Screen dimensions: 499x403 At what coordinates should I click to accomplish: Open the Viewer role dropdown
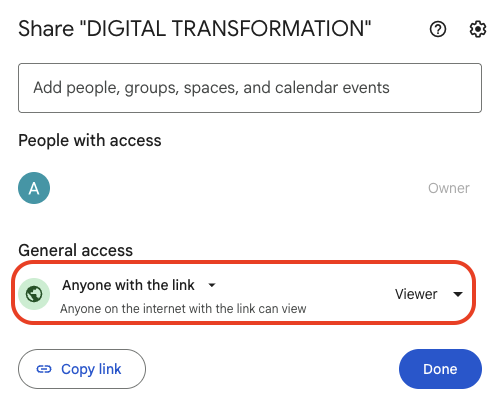[429, 294]
